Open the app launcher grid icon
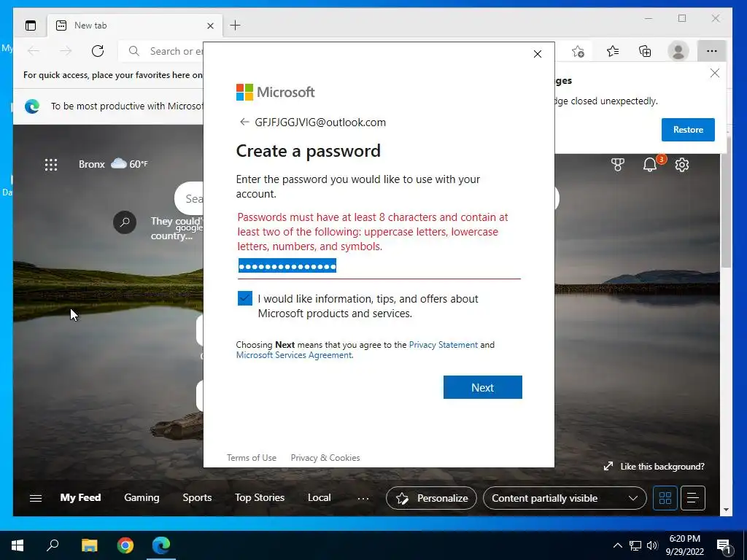This screenshot has height=560, width=747. coord(51,165)
